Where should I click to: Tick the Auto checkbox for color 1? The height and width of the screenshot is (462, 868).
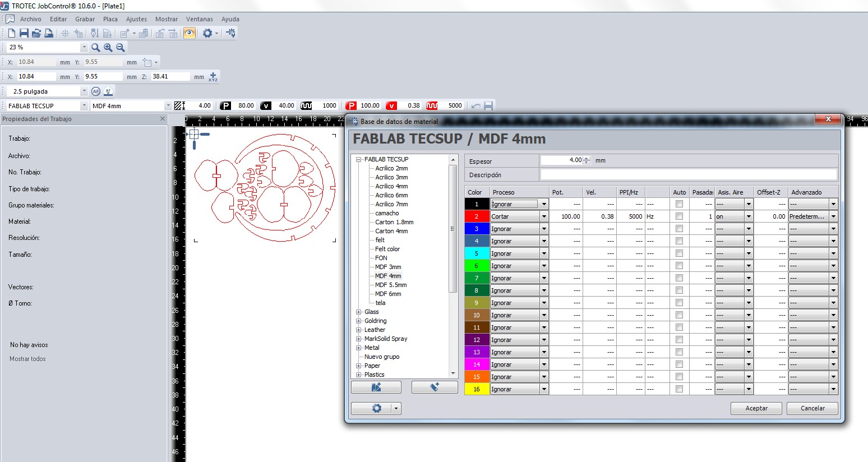click(x=680, y=204)
